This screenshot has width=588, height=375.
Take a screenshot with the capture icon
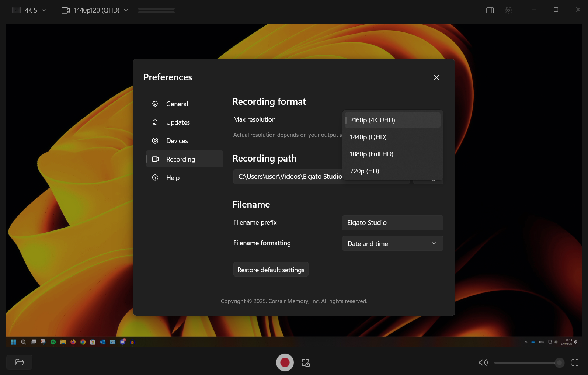click(x=306, y=363)
